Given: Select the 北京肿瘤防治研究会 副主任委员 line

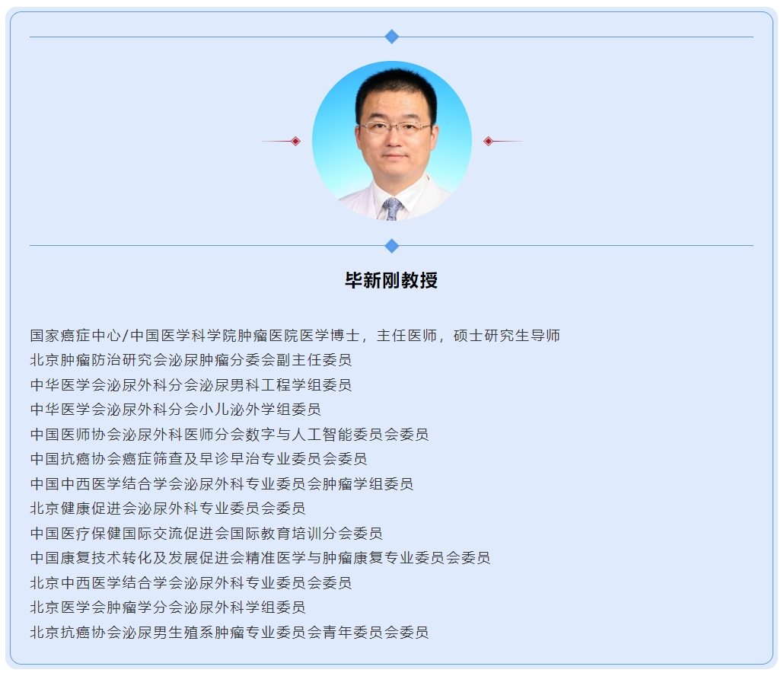Looking at the screenshot, I should tap(191, 360).
